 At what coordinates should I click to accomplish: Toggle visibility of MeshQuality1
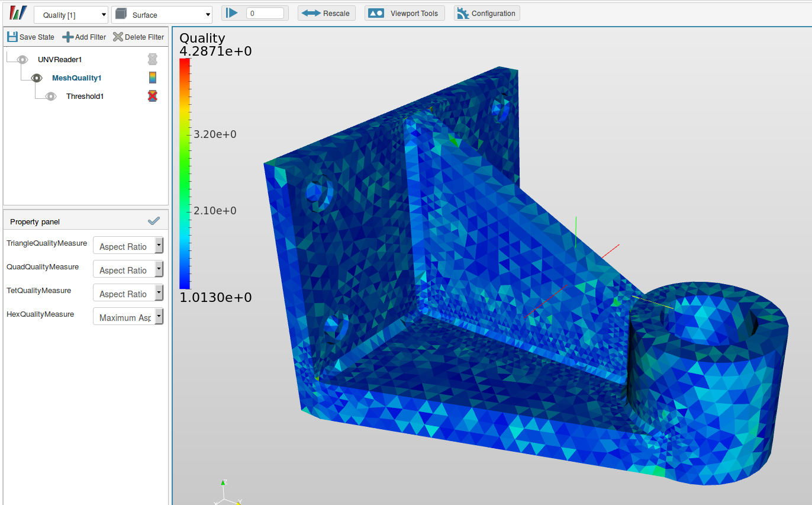[37, 78]
